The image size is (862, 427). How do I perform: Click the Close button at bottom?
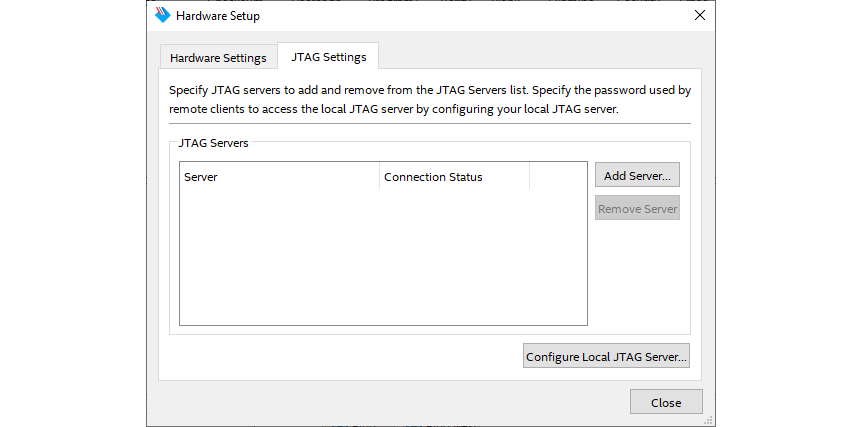pos(665,402)
